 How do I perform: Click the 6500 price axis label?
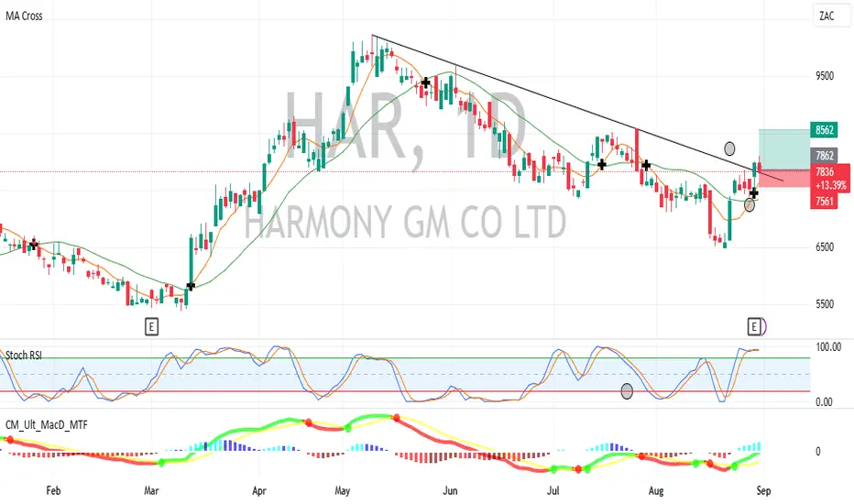pos(825,247)
